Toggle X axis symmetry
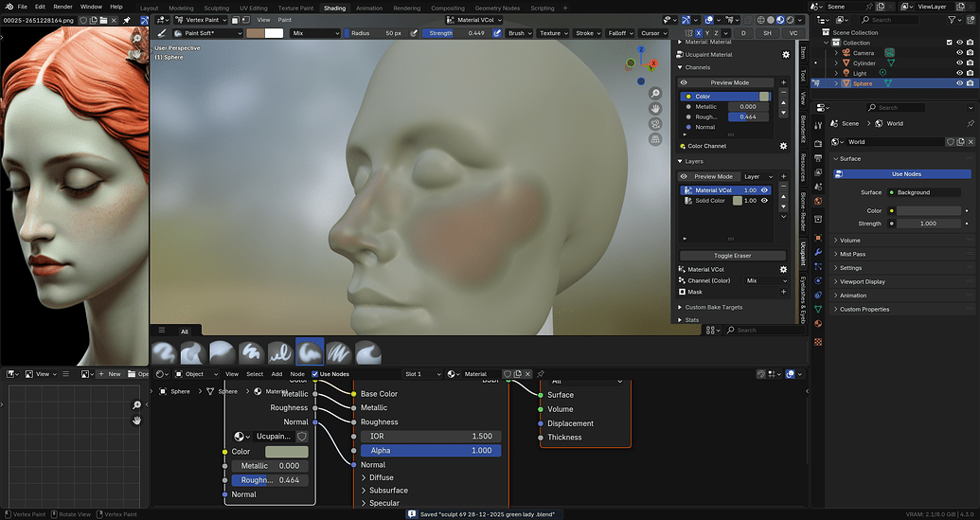This screenshot has height=520, width=980. (698, 33)
